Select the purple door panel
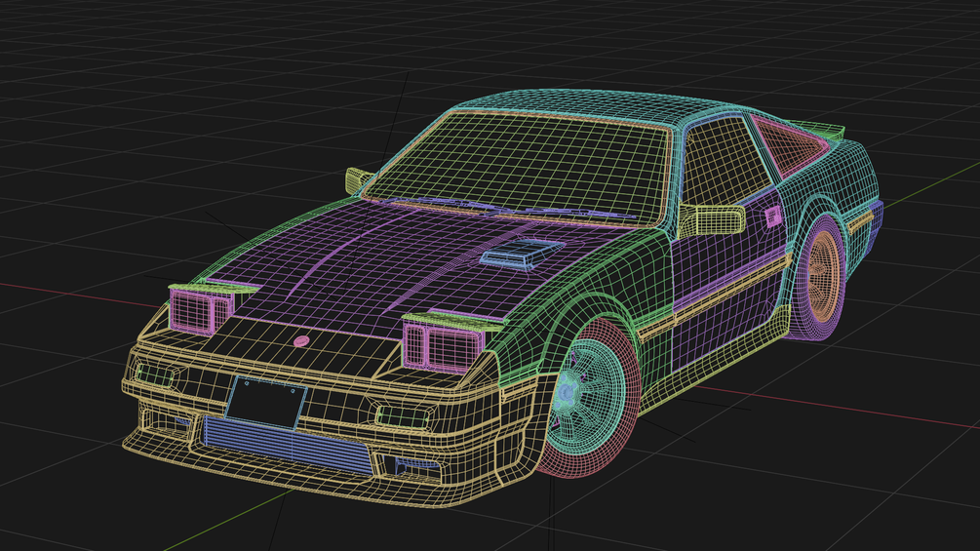 coord(728,281)
